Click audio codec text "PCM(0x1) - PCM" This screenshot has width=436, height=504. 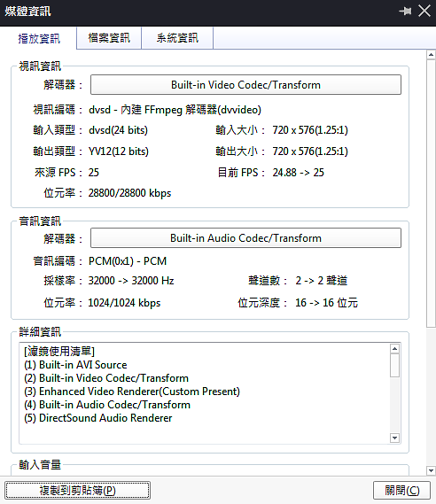tap(128, 261)
